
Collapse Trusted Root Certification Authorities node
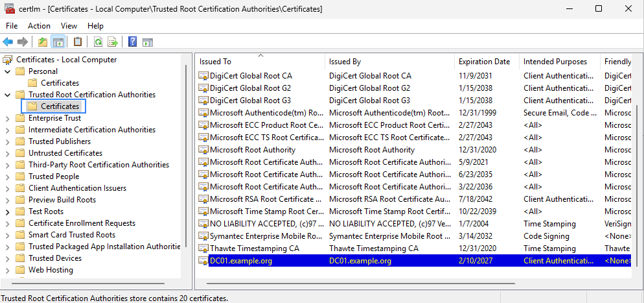(7, 95)
